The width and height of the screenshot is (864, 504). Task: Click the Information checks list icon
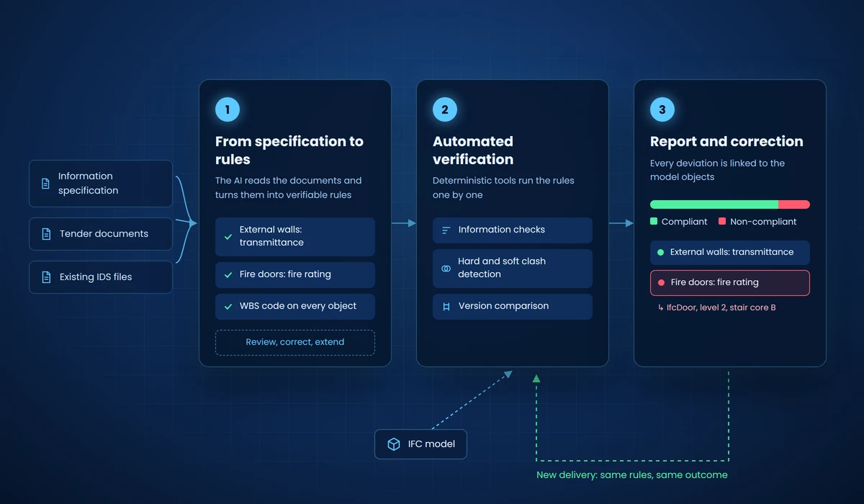(x=446, y=230)
